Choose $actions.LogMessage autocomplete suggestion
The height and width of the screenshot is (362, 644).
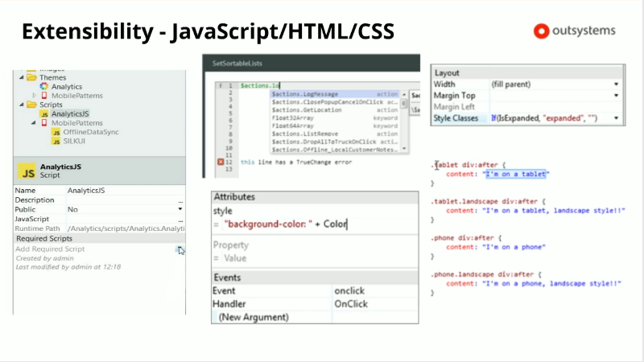click(x=335, y=94)
